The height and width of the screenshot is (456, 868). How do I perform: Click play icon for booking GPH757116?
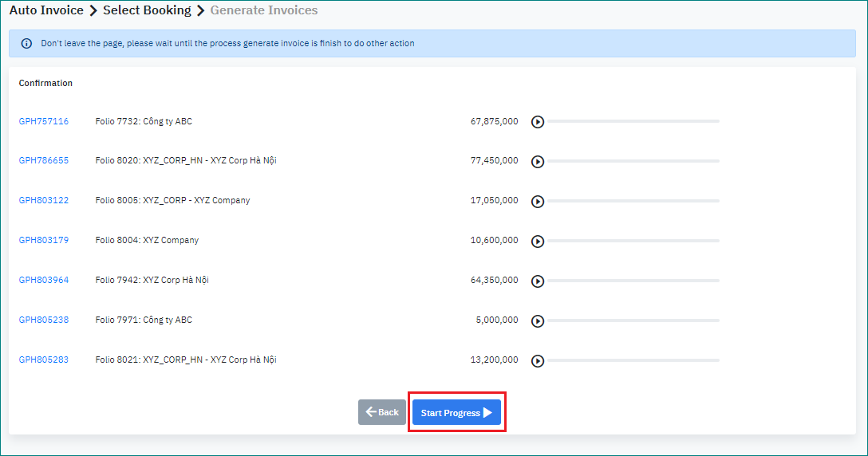538,122
